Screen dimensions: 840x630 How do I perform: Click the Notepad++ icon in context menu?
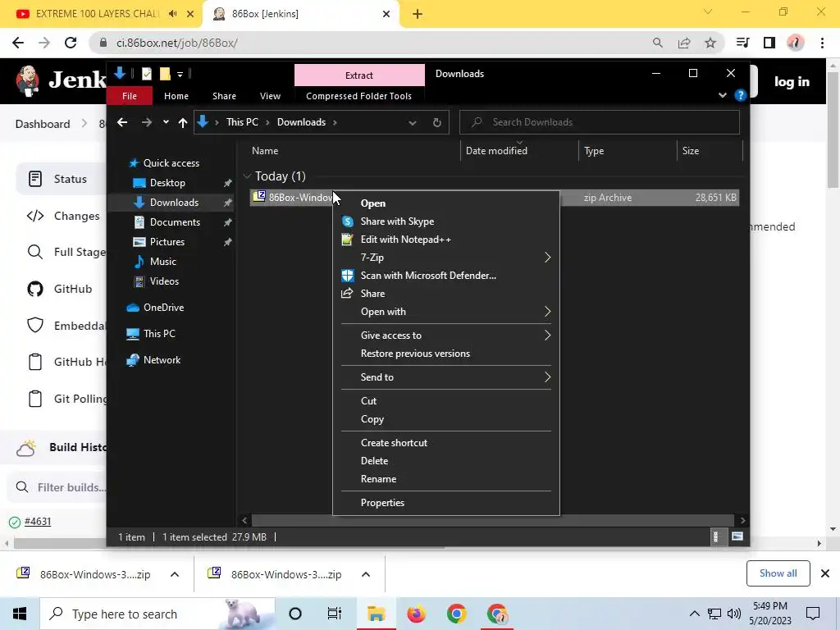347,240
